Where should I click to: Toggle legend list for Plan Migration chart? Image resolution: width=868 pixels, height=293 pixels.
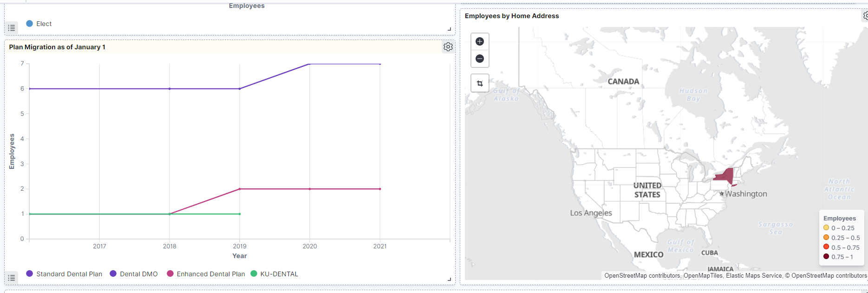tap(12, 278)
